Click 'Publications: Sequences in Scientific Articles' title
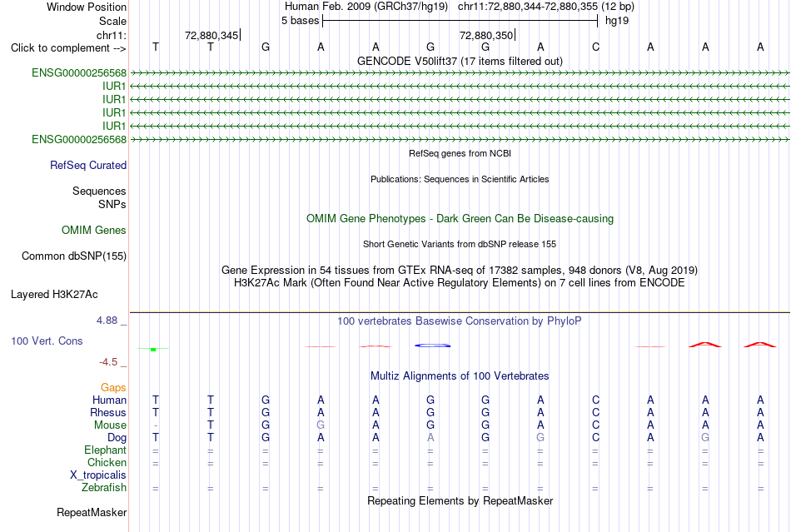Image resolution: width=791 pixels, height=532 pixels. point(460,179)
